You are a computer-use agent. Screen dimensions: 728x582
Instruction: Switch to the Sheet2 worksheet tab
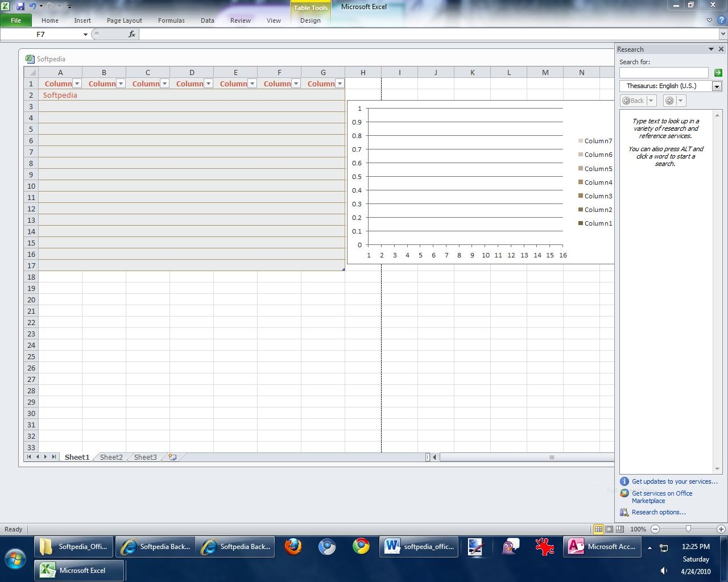111,457
